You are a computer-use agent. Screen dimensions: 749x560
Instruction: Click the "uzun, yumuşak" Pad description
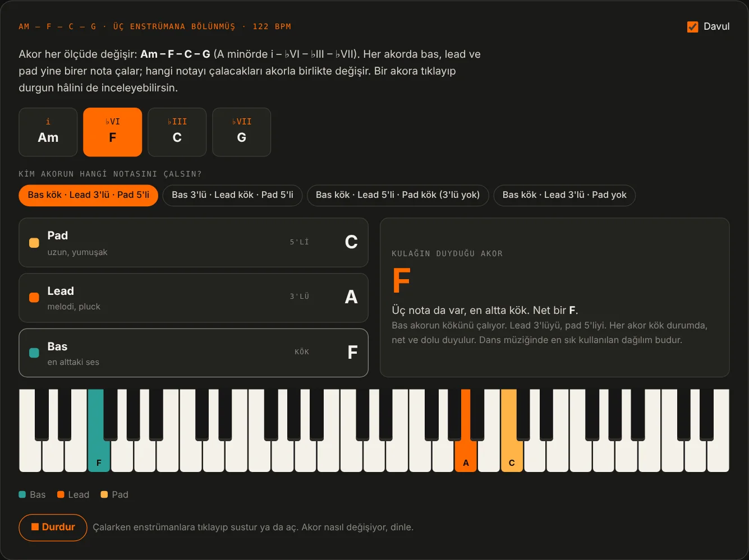(77, 252)
